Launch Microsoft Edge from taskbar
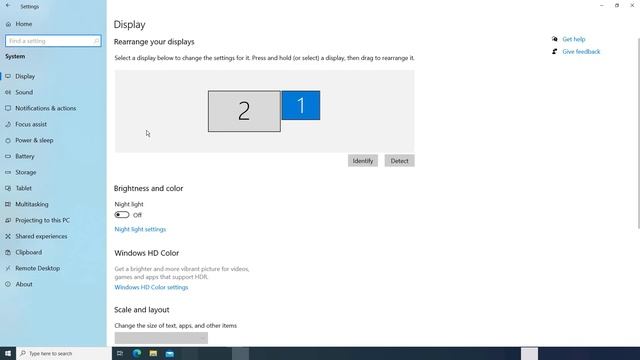Viewport: 640px width, 360px height. click(x=137, y=353)
